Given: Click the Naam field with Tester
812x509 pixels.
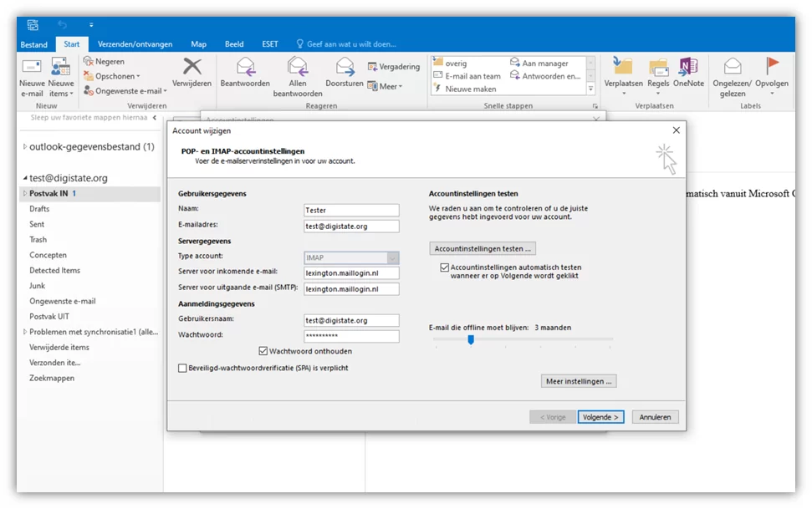Looking at the screenshot, I should [351, 211].
